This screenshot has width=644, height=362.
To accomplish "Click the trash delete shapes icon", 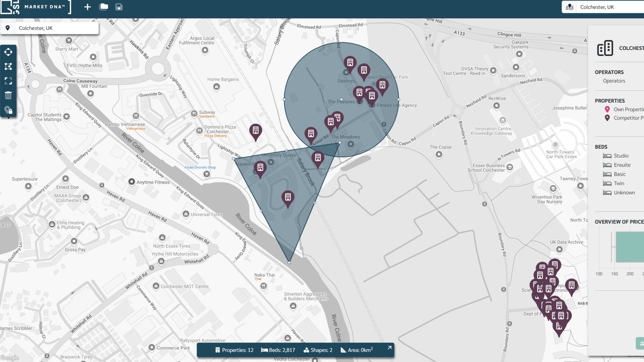I will click(8, 96).
